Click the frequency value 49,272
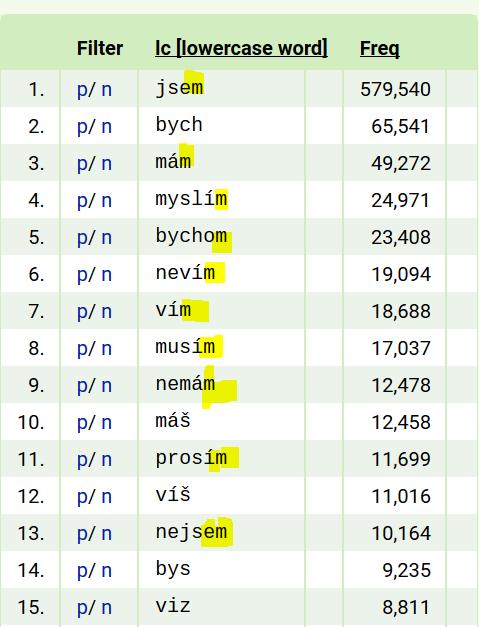 coord(401,164)
